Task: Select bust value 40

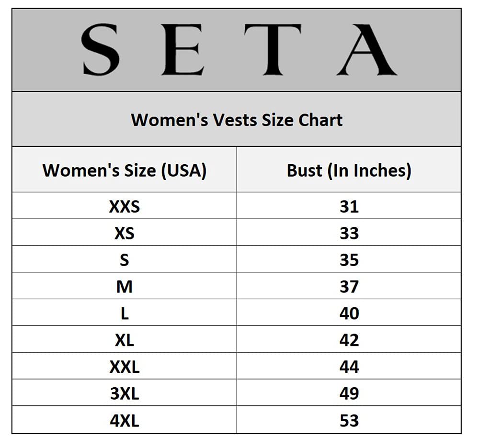Action: coord(349,314)
